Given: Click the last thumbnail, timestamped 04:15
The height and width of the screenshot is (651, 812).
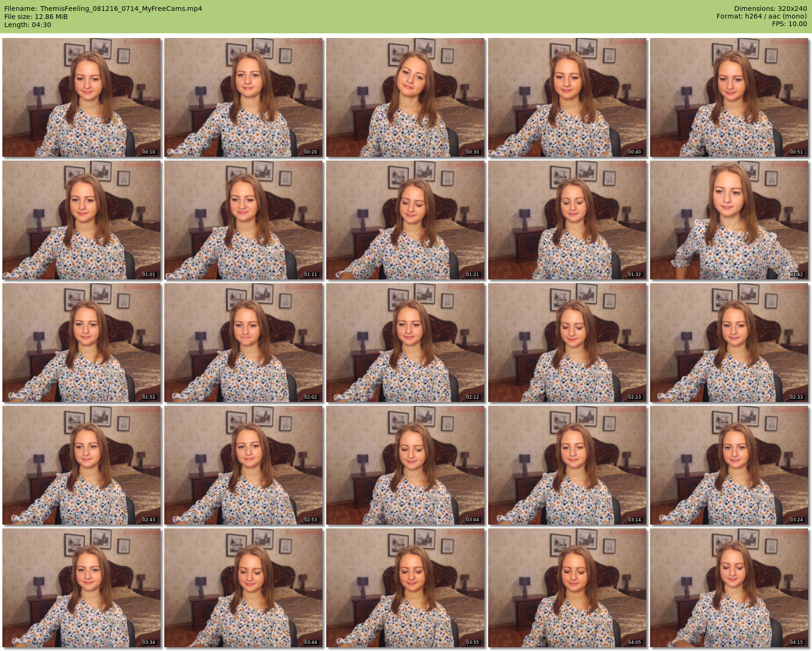Looking at the screenshot, I should pos(729,588).
